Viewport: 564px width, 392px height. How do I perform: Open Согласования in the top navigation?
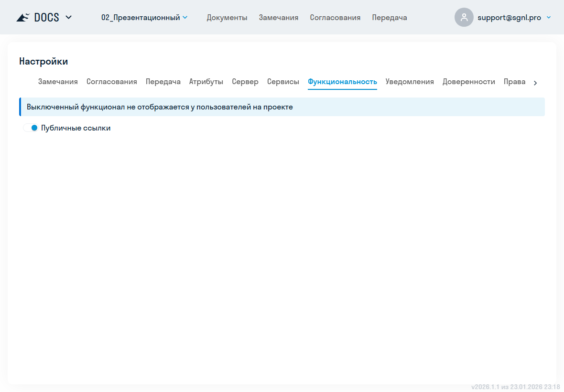point(335,18)
